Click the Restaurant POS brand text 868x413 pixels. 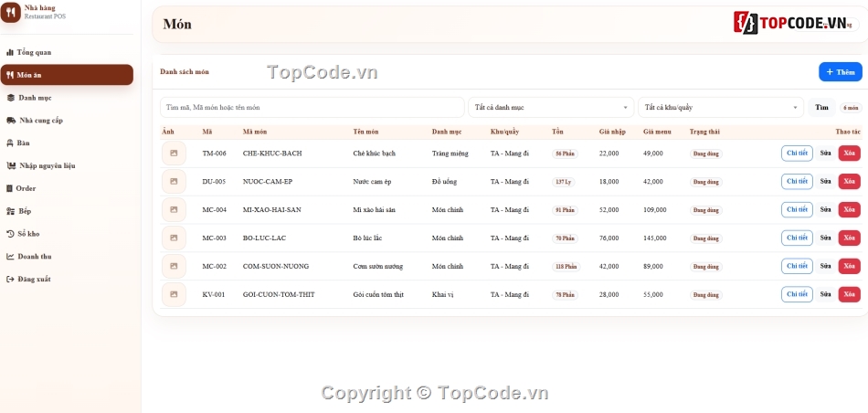click(45, 16)
